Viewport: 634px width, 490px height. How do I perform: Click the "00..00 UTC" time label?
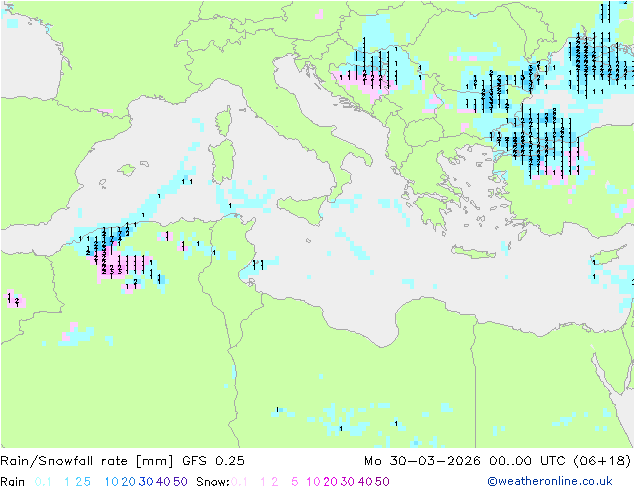(x=527, y=461)
